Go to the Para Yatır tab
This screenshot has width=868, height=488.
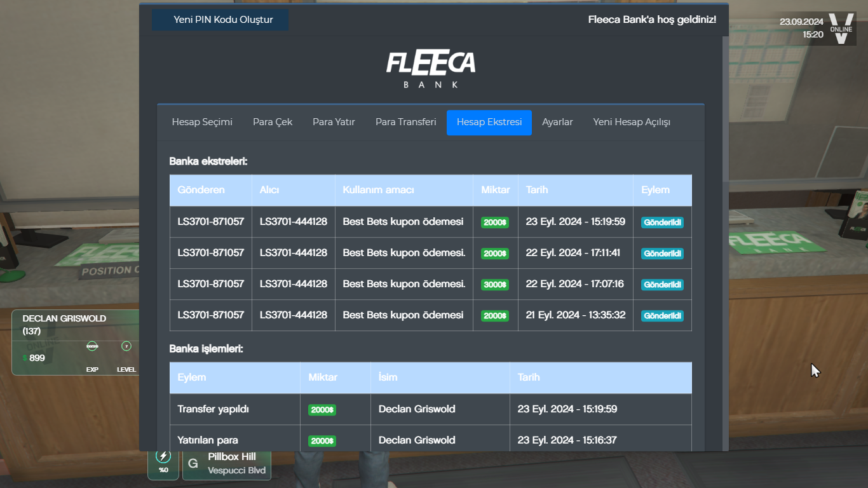point(334,122)
